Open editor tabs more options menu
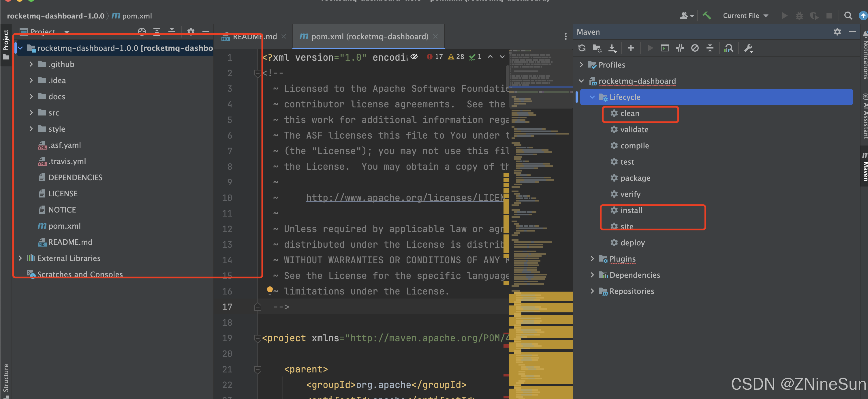Image resolution: width=868 pixels, height=399 pixels. [565, 36]
